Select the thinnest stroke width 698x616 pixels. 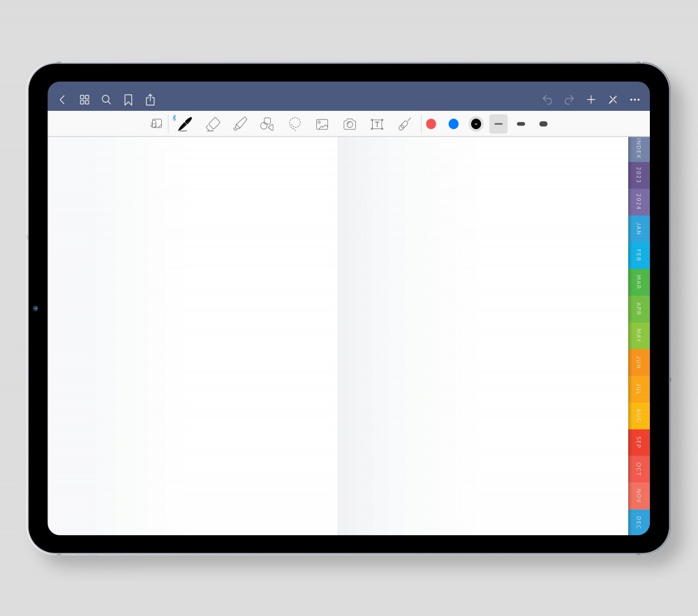pos(498,124)
